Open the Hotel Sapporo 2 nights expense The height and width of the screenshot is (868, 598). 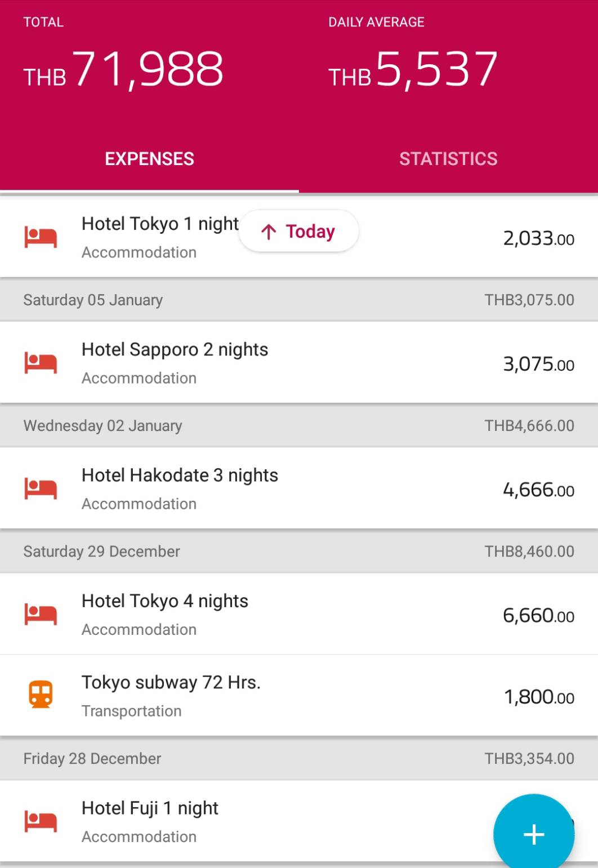pos(299,363)
